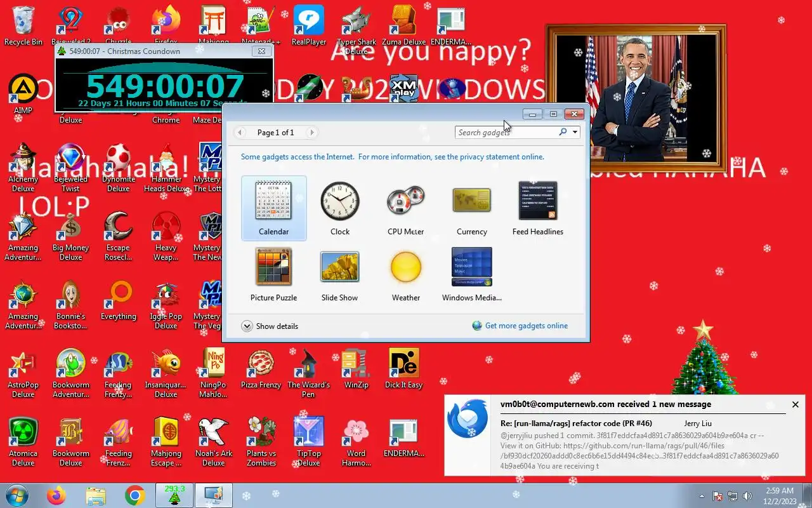Open the taskbar clock showing 2:59 AM

pos(780,496)
